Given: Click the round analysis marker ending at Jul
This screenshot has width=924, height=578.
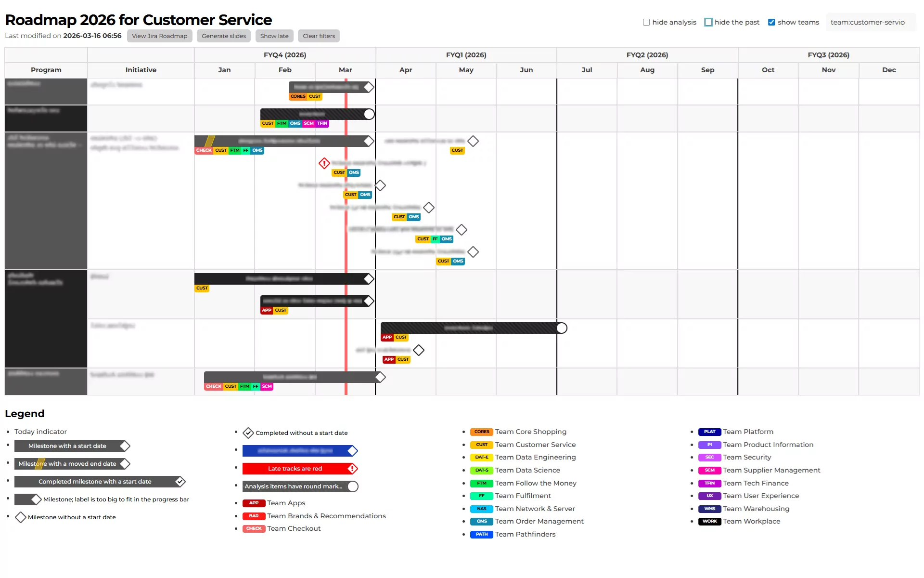Looking at the screenshot, I should 562,328.
